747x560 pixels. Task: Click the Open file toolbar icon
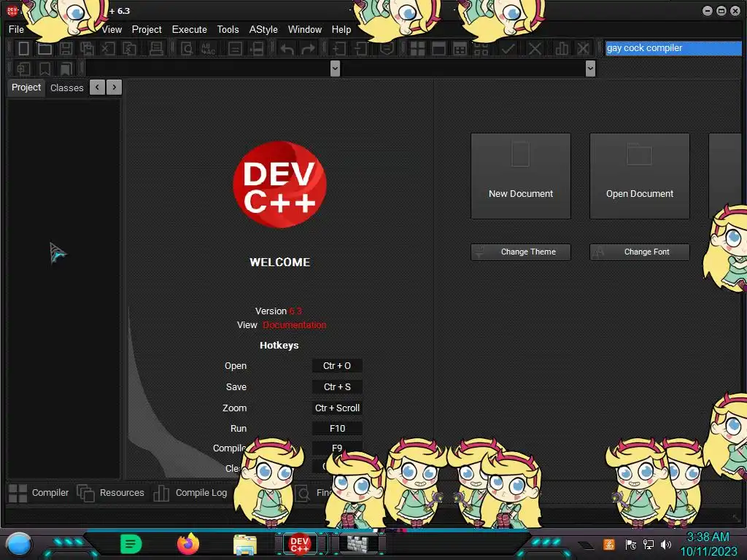[44, 48]
